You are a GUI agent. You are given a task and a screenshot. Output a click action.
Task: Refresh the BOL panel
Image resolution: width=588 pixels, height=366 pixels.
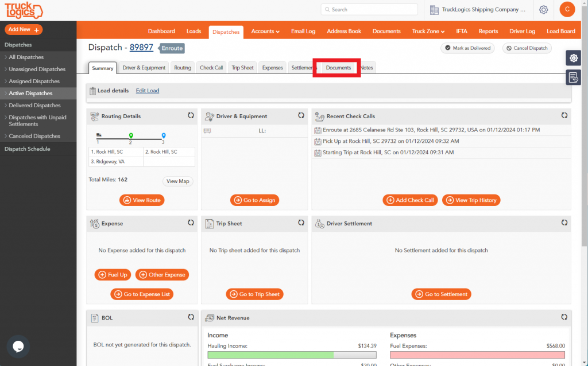pyautogui.click(x=191, y=317)
